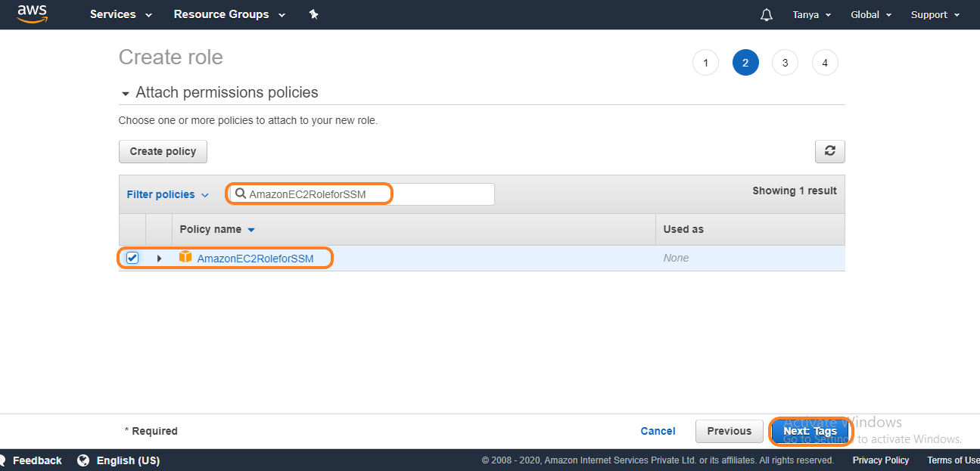This screenshot has width=980, height=471.
Task: Click the Feedback speech bubble icon
Action: (3, 460)
